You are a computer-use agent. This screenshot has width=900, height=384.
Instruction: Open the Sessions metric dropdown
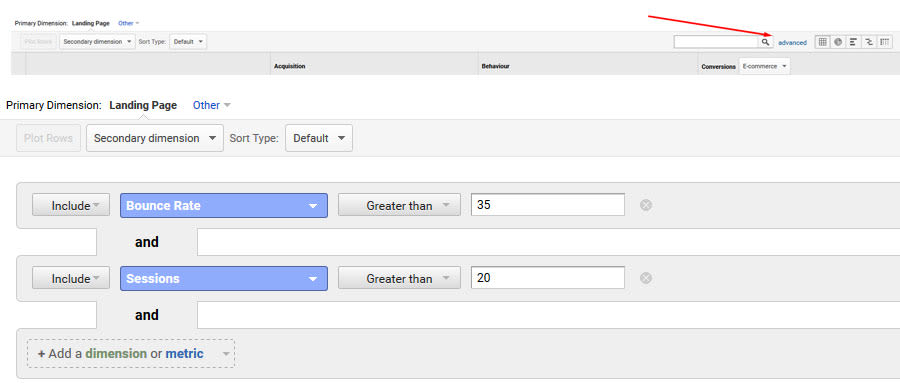(224, 278)
